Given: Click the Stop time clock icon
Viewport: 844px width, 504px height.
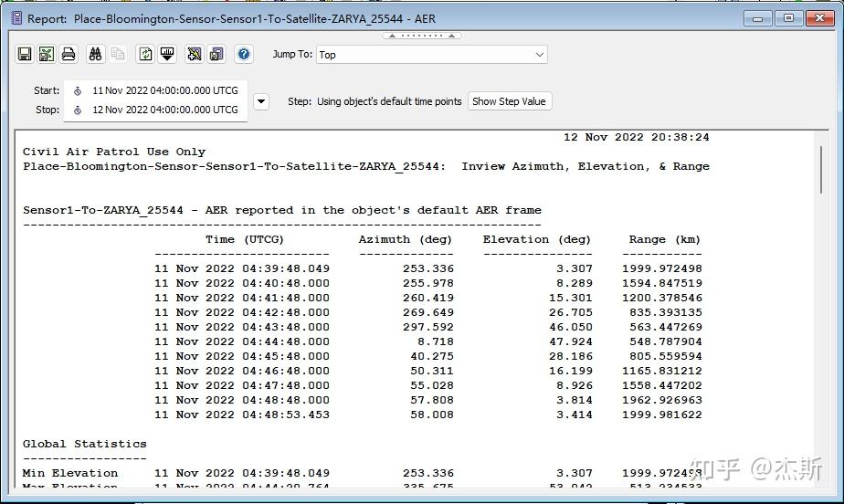Looking at the screenshot, I should (78, 110).
